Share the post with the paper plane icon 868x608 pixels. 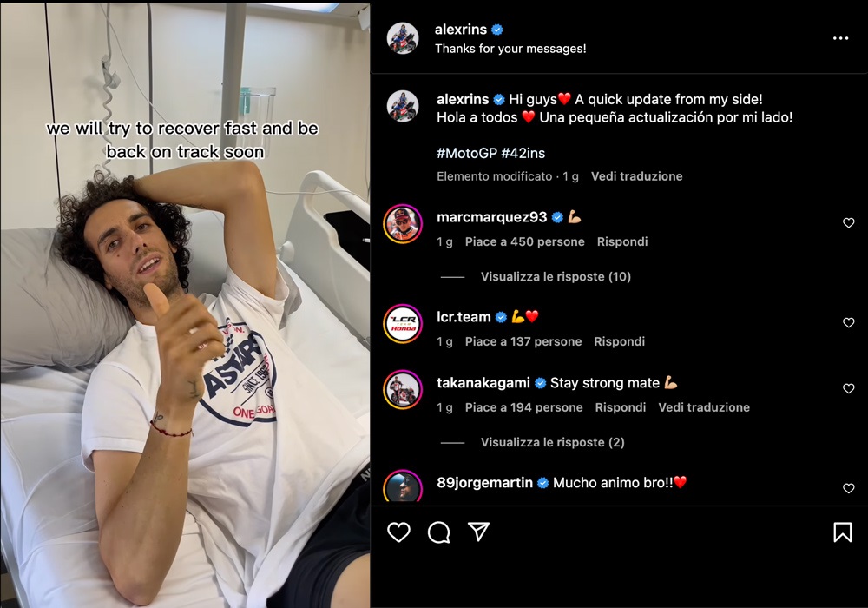(x=479, y=532)
